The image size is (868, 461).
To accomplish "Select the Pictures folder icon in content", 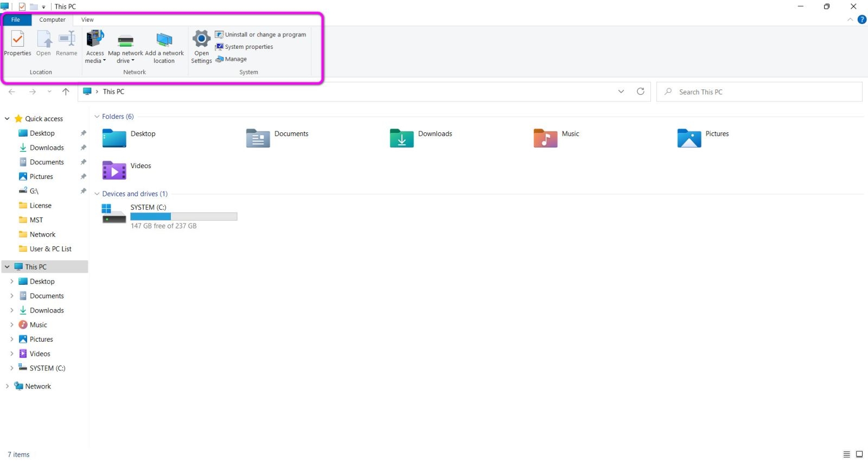I will click(690, 138).
